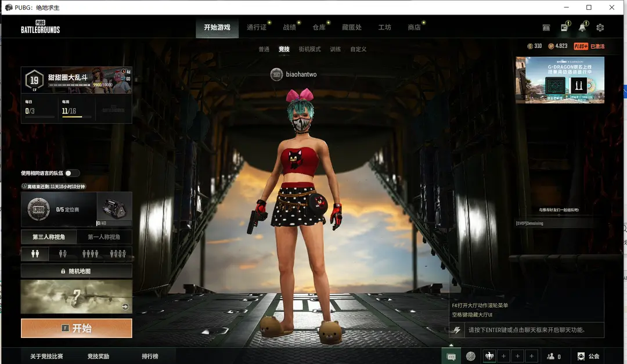Select one-man duo mode icon
The height and width of the screenshot is (364, 627).
pos(63,254)
